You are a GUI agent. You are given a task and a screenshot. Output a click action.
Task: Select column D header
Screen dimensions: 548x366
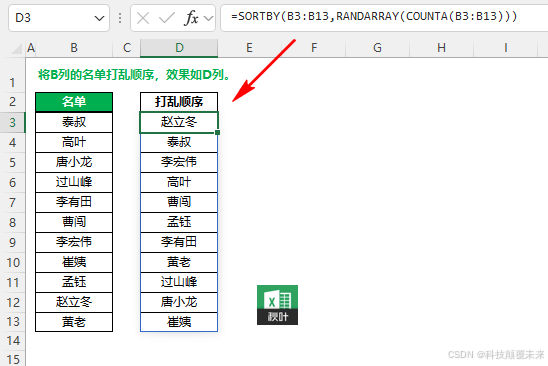click(x=179, y=48)
